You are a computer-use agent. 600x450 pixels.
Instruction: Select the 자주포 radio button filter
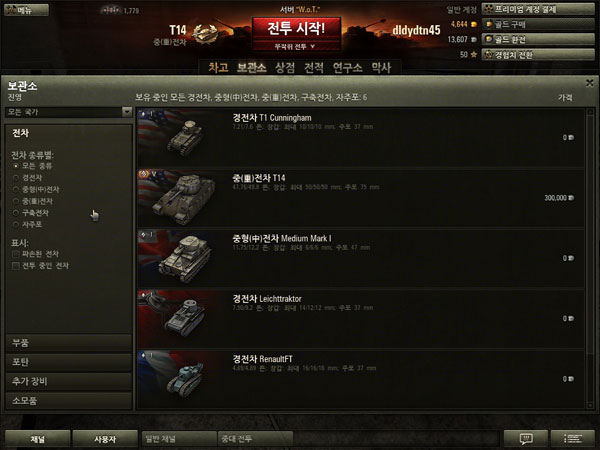(16, 225)
